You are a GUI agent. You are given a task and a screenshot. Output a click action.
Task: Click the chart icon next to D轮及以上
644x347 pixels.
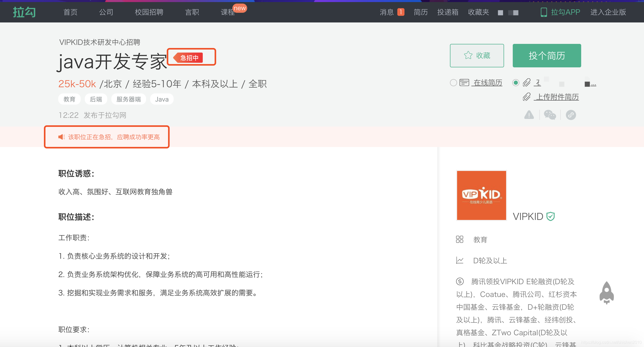460,260
